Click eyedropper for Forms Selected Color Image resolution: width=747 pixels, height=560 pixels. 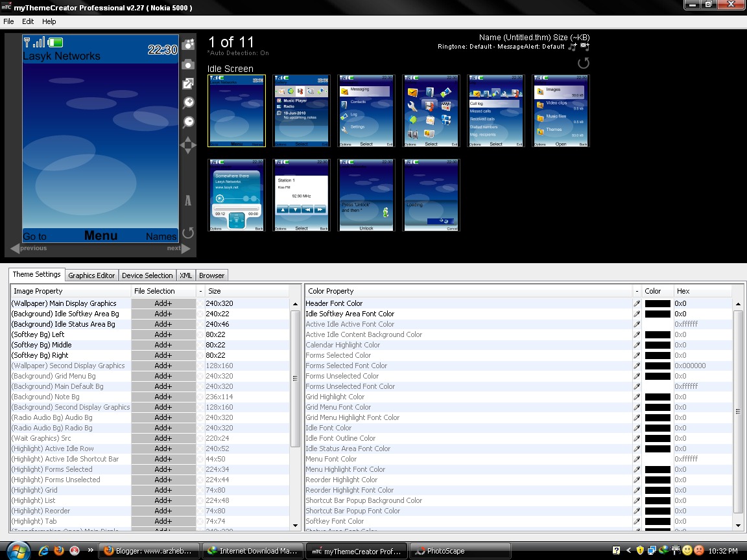click(x=637, y=355)
